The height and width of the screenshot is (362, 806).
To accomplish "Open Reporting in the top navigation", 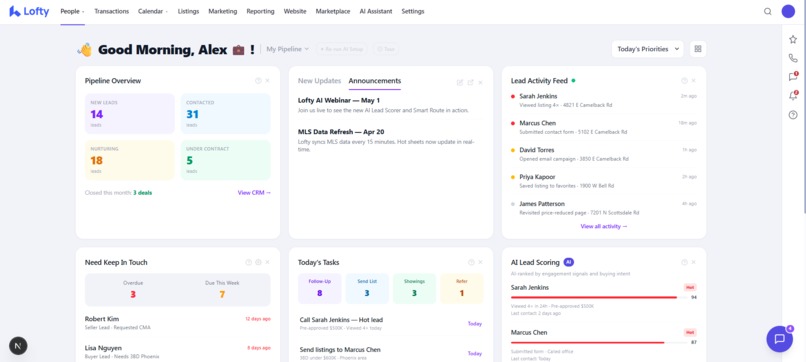I will (260, 11).
